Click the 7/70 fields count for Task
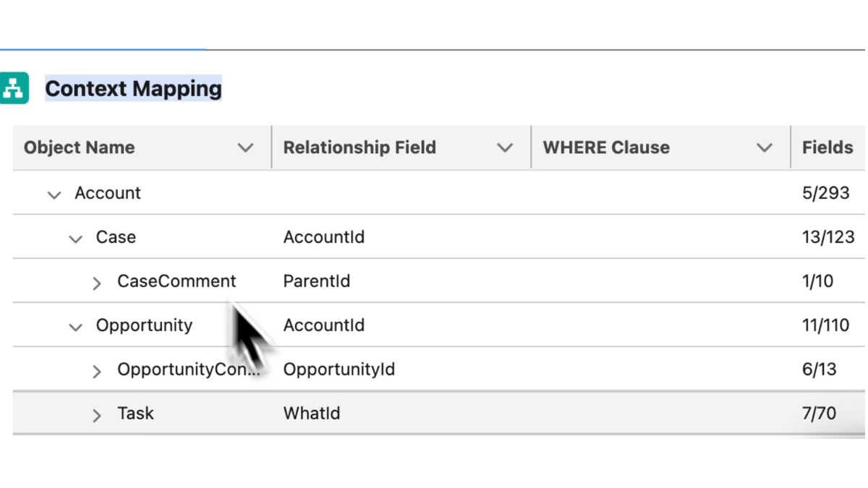The width and height of the screenshot is (868, 488). (819, 413)
